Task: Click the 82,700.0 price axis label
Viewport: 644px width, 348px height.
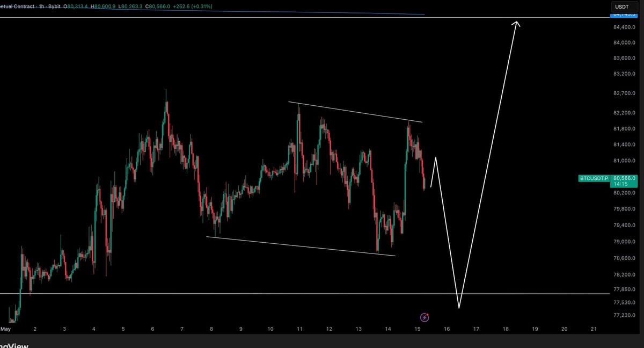Action: coord(624,93)
